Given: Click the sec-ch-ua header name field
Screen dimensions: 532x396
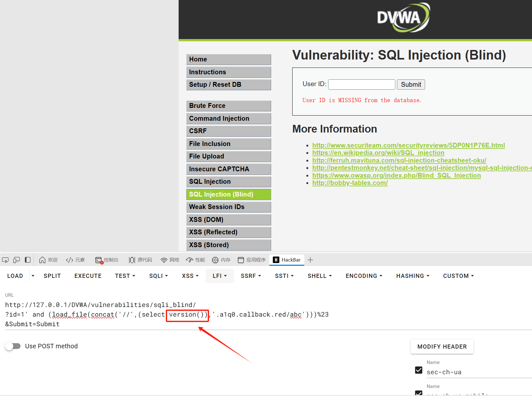Looking at the screenshot, I should coord(479,372).
